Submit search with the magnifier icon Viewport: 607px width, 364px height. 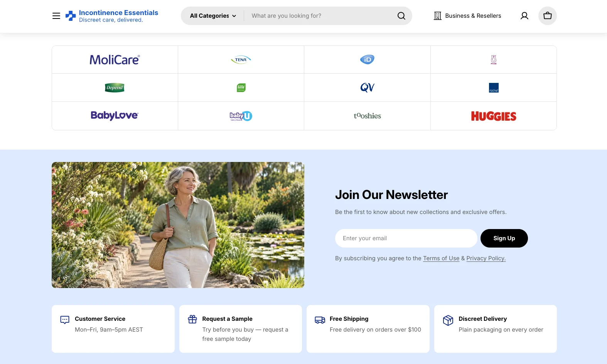401,16
